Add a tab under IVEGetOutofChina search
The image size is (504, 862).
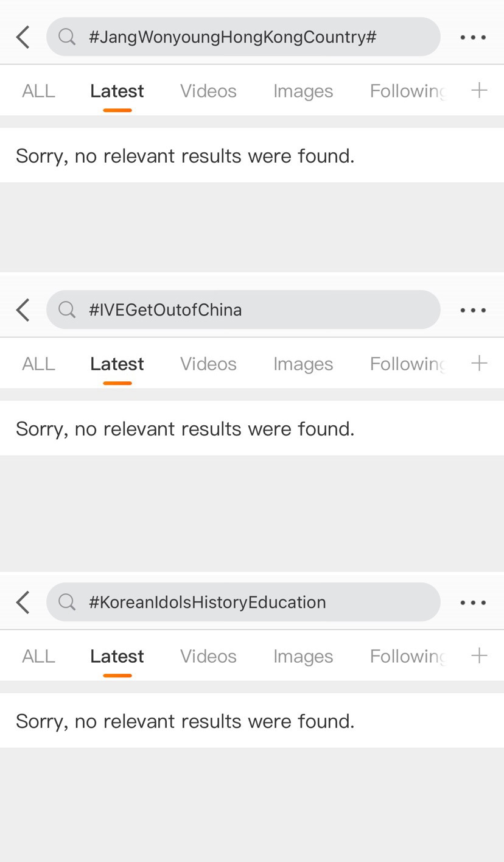(x=480, y=364)
